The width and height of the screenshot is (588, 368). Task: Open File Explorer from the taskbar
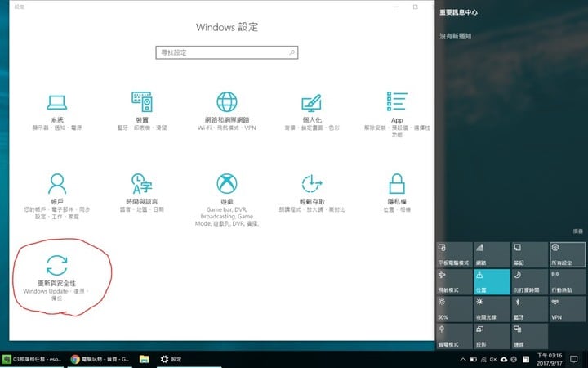pos(145,359)
